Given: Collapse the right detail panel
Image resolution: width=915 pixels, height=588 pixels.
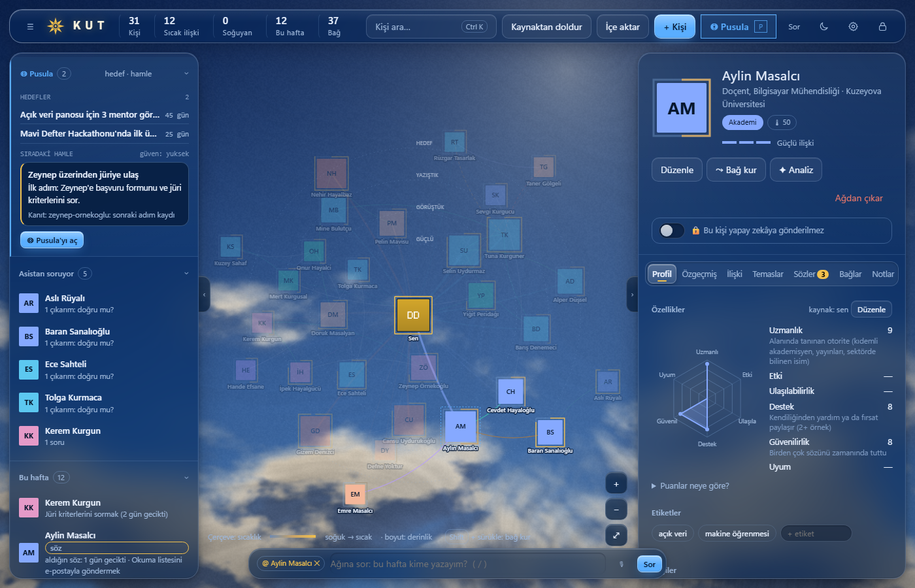Looking at the screenshot, I should pos(632,295).
